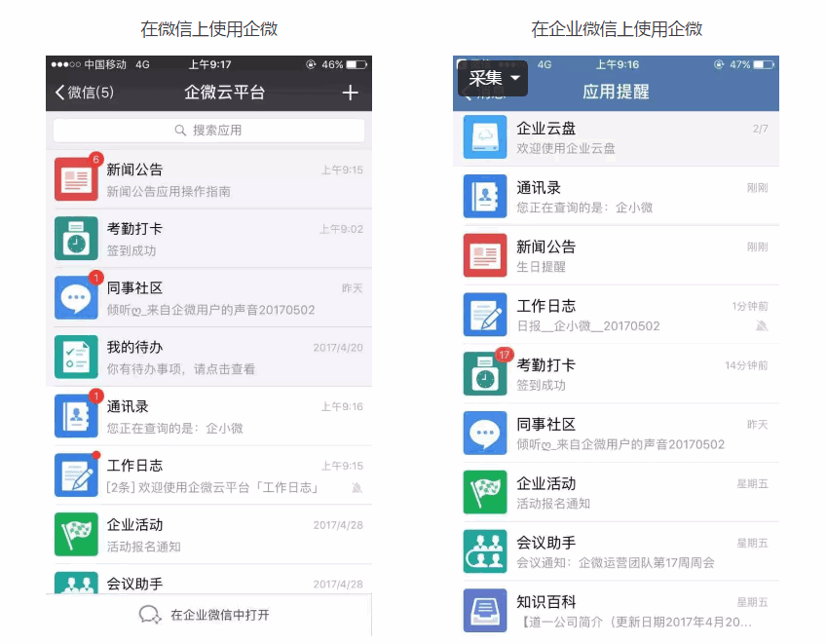
Task: Expand the 采集 dropdown arrow
Action: (x=515, y=78)
